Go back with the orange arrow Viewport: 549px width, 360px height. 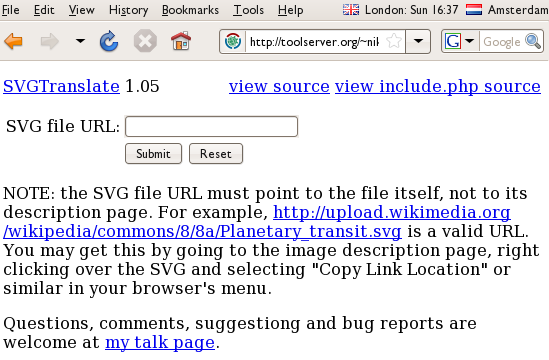(14, 41)
